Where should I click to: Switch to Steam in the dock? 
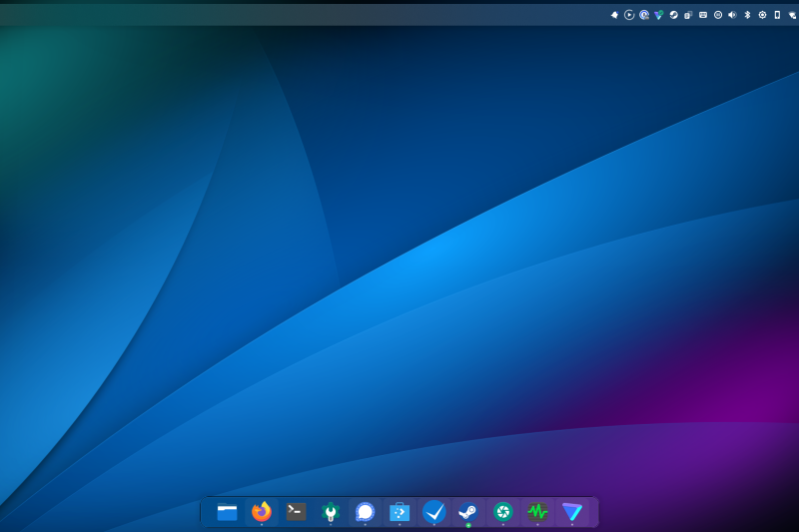pos(468,512)
